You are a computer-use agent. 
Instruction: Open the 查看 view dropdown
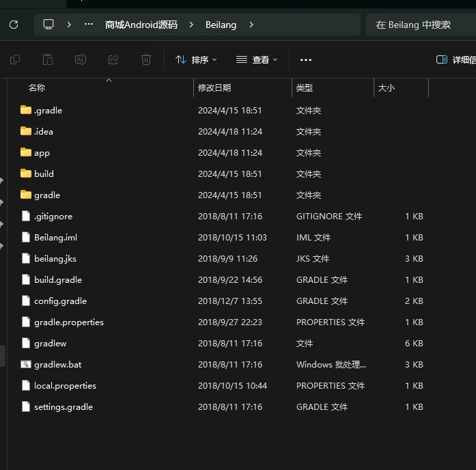click(257, 60)
